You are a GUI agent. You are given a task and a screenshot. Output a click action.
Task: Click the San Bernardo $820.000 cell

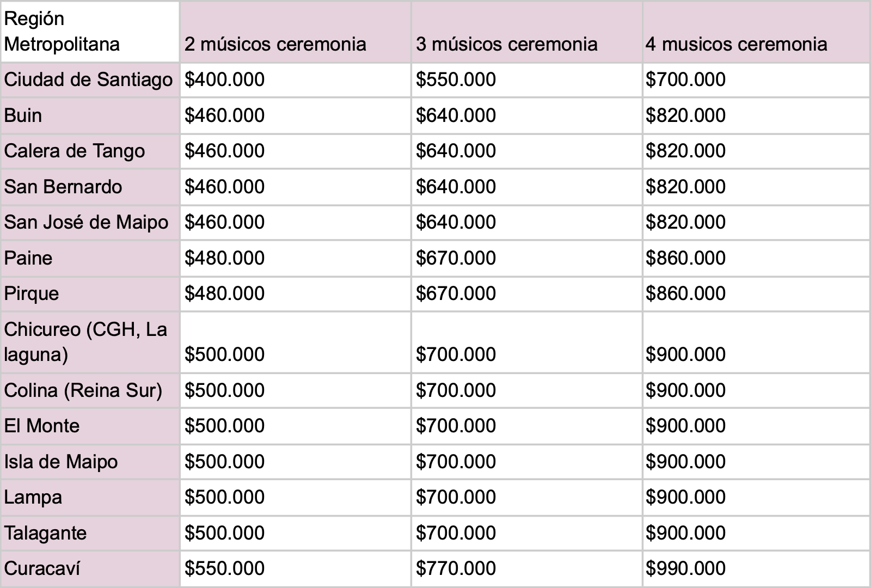click(x=756, y=187)
